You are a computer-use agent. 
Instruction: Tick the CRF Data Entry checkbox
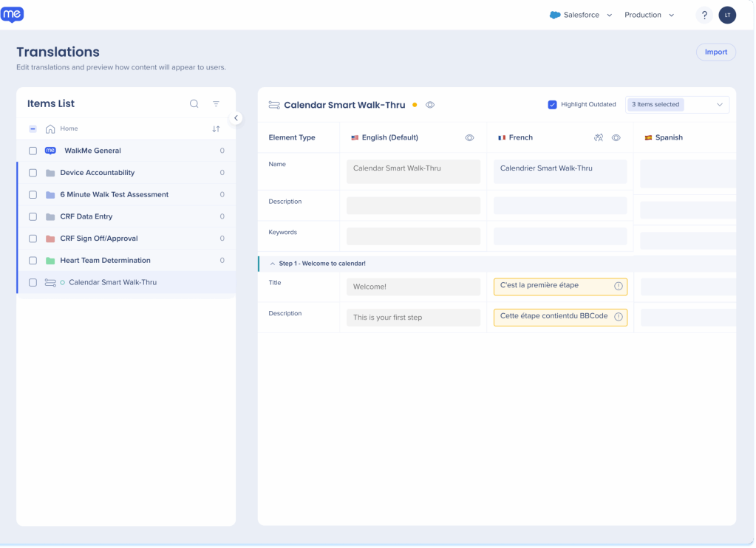(33, 216)
